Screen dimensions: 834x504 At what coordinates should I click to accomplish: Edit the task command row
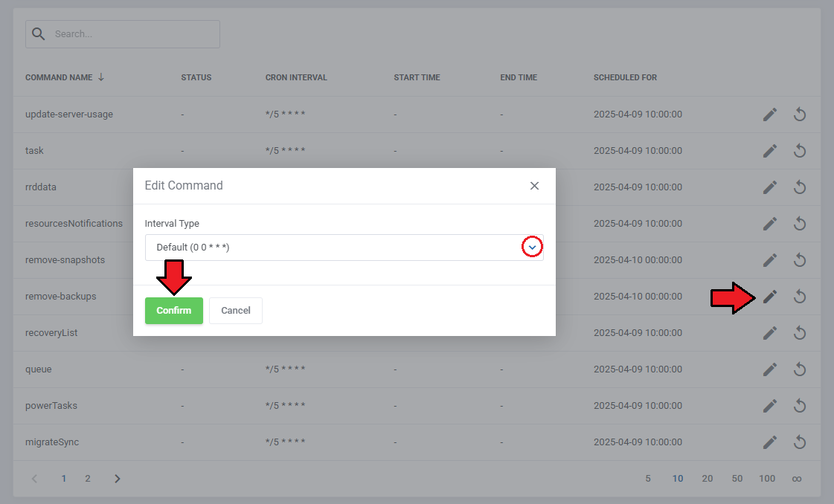pyautogui.click(x=769, y=151)
